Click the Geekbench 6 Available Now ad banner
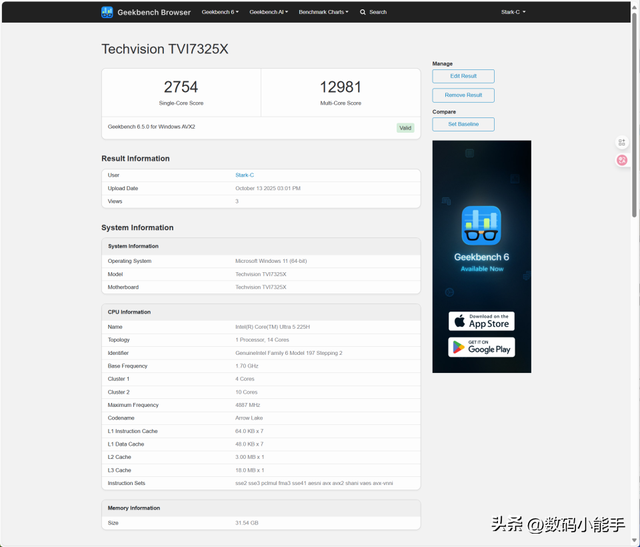 click(482, 256)
